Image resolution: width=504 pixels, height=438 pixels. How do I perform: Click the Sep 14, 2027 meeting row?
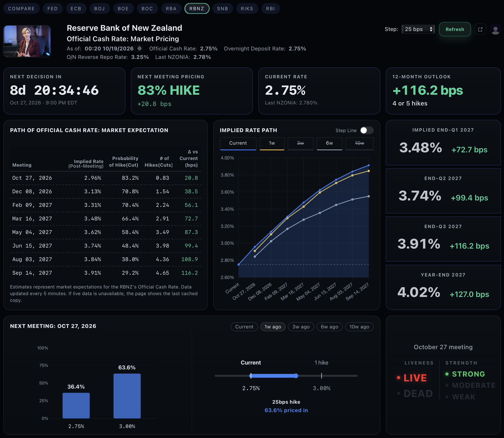tap(105, 273)
